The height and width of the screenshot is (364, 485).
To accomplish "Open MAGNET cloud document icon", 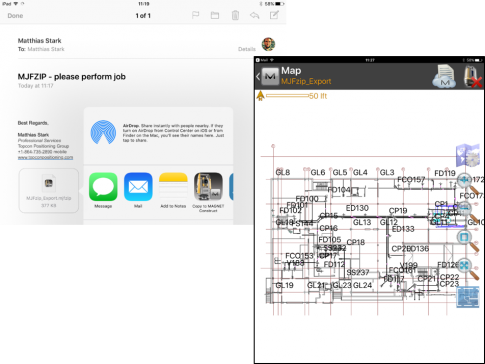I will [445, 77].
